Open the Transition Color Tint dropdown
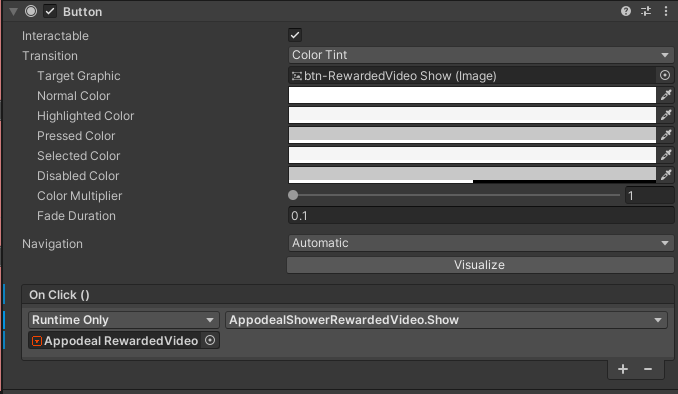 [481, 55]
